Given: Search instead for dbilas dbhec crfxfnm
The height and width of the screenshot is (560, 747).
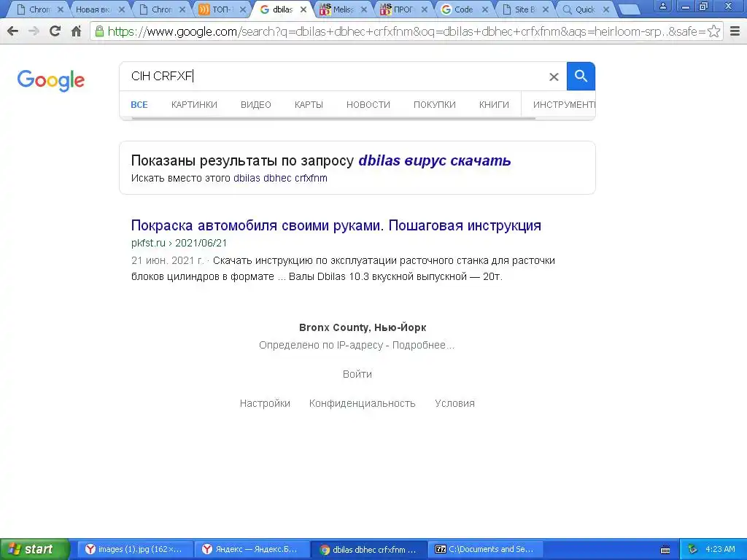Looking at the screenshot, I should coord(280,178).
